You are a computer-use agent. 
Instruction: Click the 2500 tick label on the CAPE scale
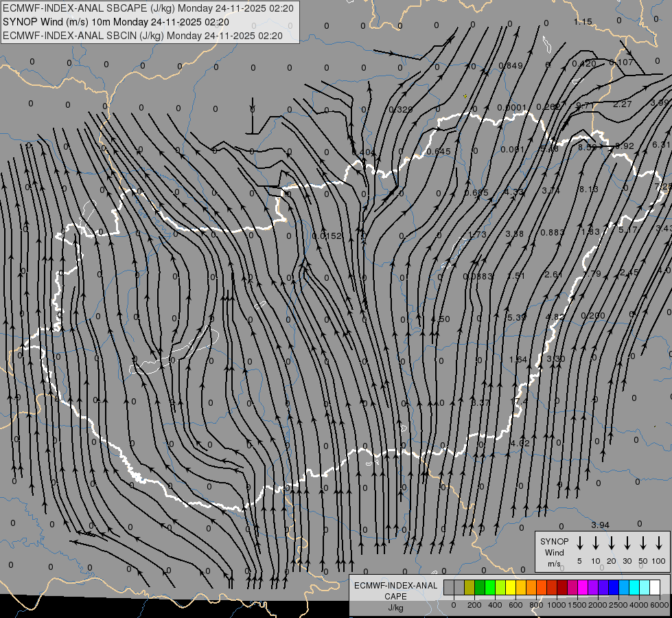tap(618, 605)
